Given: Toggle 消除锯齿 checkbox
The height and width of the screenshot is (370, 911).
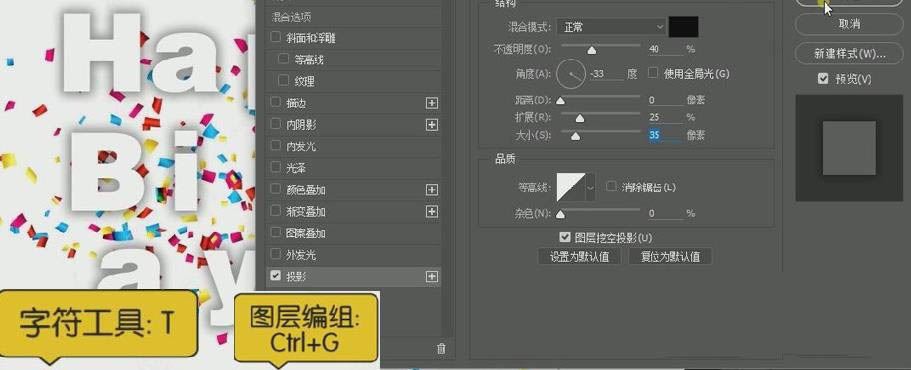Looking at the screenshot, I should (x=611, y=187).
